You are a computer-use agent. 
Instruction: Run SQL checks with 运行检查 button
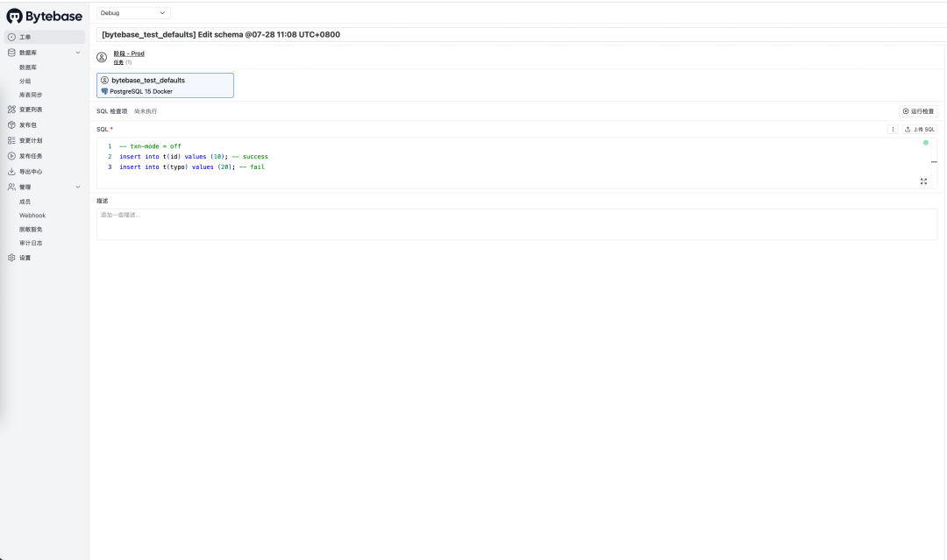918,111
